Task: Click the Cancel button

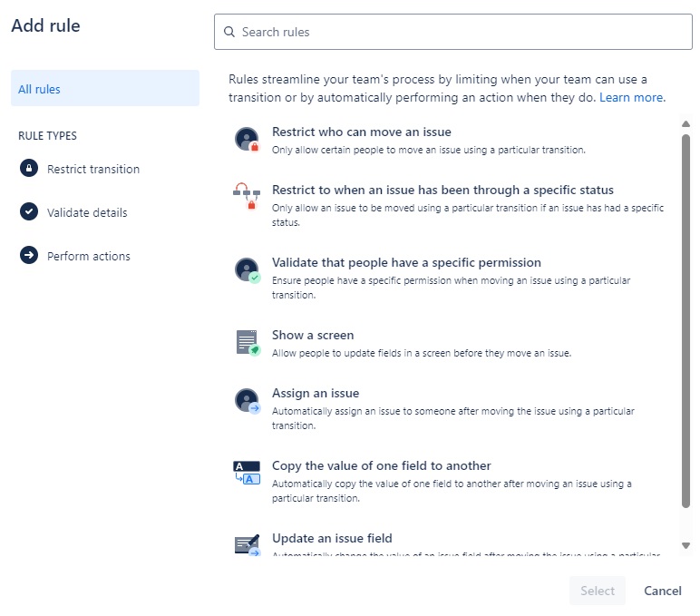Action: [x=663, y=591]
